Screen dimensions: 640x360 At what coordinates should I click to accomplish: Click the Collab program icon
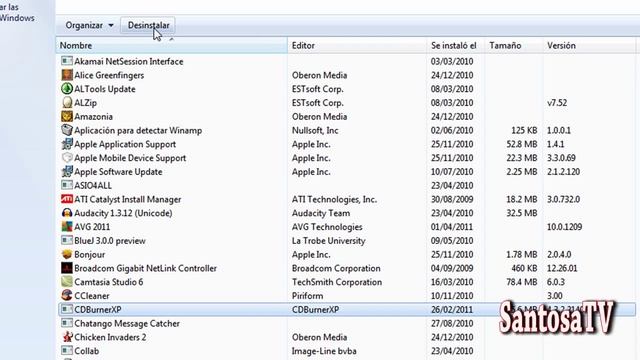pyautogui.click(x=67, y=351)
